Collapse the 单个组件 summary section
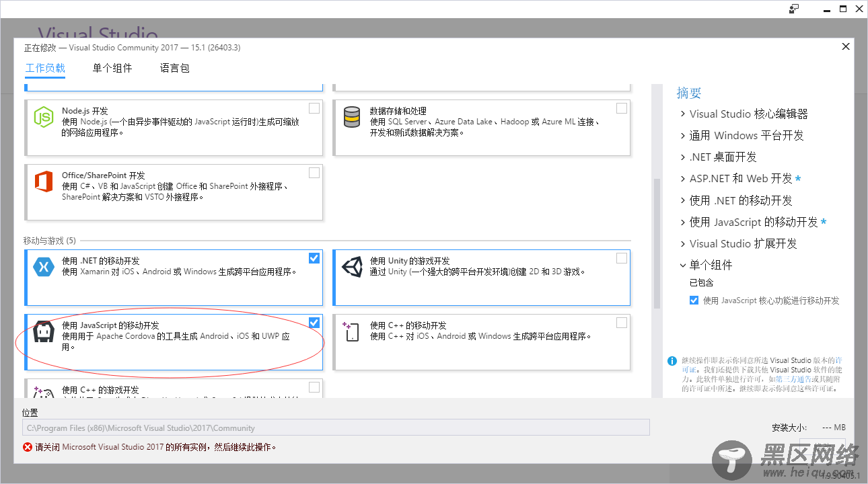868x484 pixels. click(683, 265)
